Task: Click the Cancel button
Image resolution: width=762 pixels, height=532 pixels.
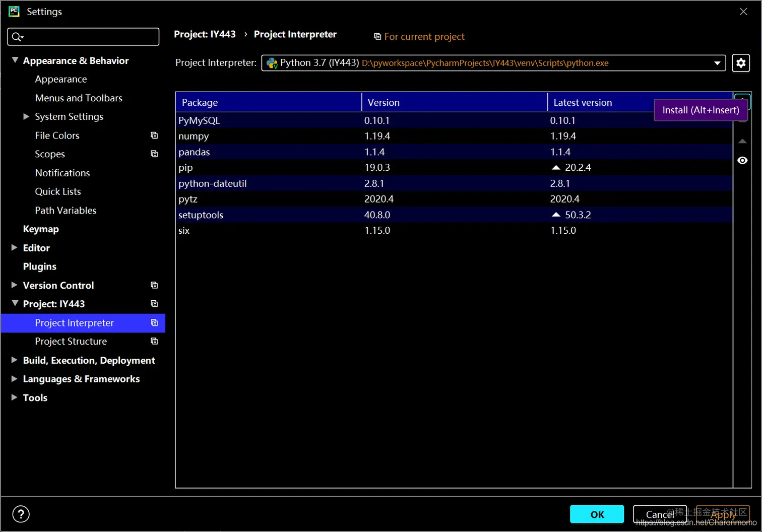Action: 660,514
